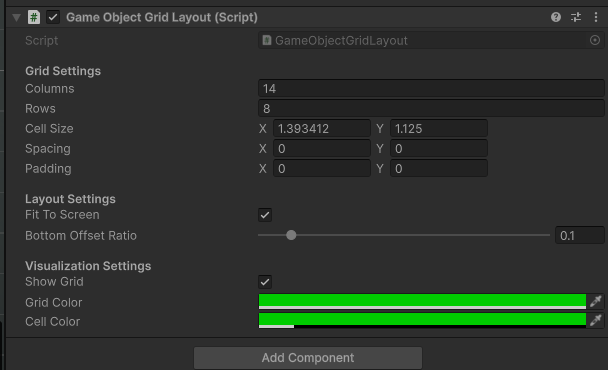Uncheck the Show Grid checkbox
The image size is (608, 370).
(265, 282)
